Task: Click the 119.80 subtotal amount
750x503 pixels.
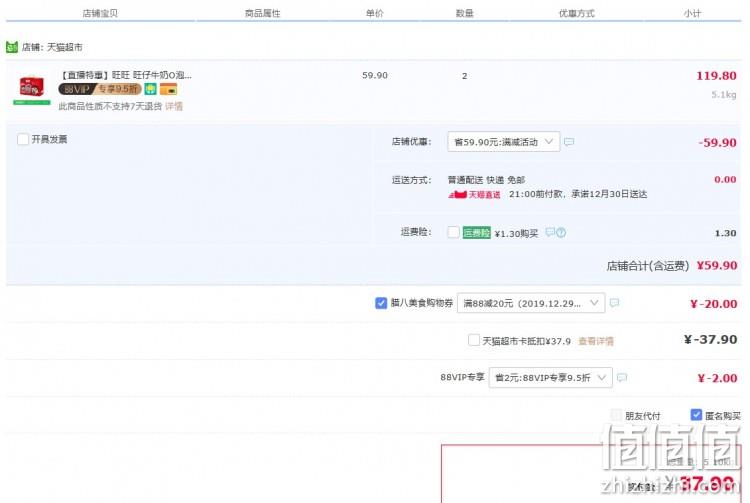Action: 716,76
